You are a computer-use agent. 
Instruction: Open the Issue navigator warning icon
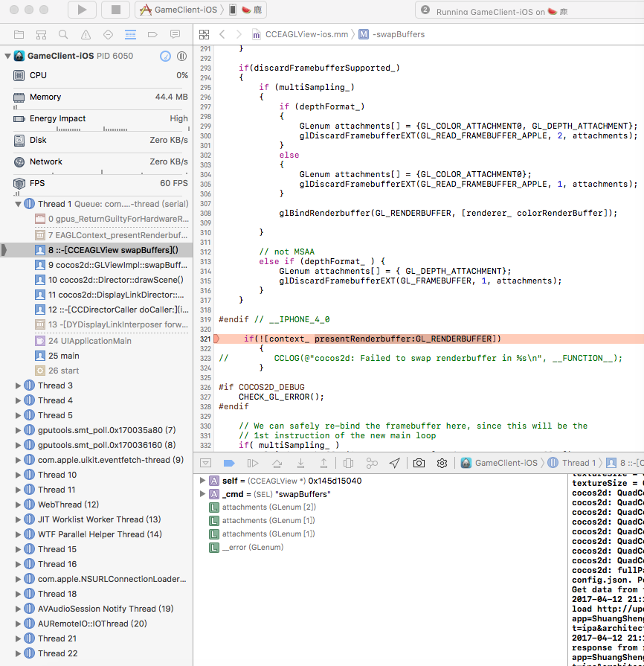[86, 35]
